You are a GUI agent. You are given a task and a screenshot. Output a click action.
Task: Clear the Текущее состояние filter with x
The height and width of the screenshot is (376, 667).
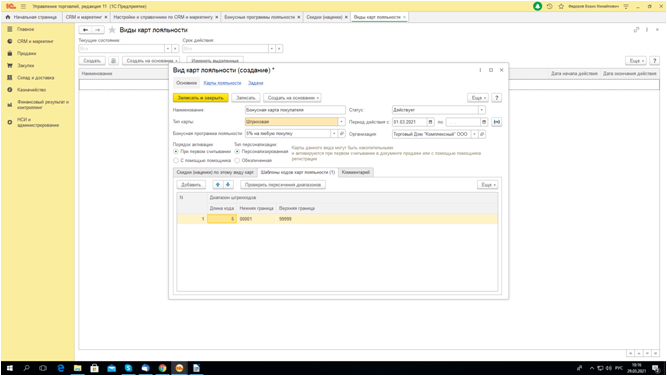tap(175, 48)
